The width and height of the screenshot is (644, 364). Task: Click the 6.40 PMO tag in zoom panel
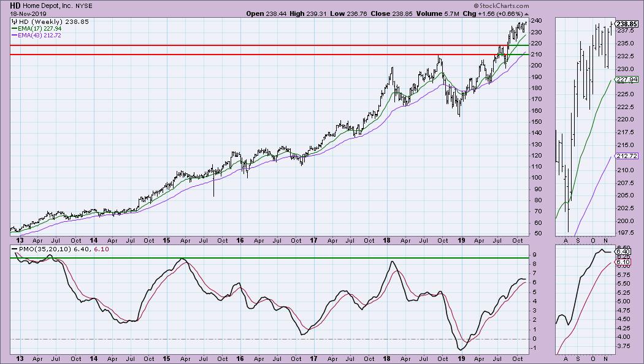point(623,251)
